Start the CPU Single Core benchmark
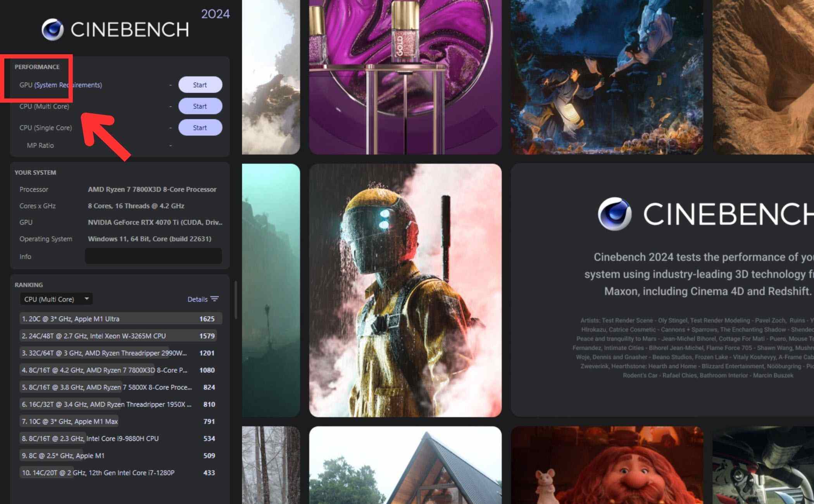Image resolution: width=814 pixels, height=504 pixels. pos(200,127)
